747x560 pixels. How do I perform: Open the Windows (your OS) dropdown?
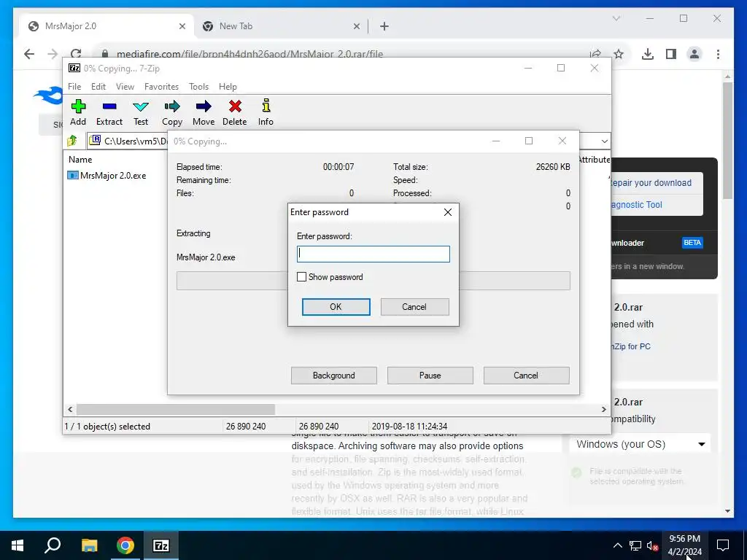pyautogui.click(x=640, y=444)
